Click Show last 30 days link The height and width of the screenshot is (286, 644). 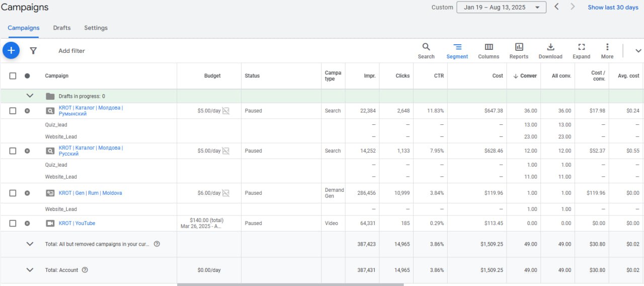(613, 8)
